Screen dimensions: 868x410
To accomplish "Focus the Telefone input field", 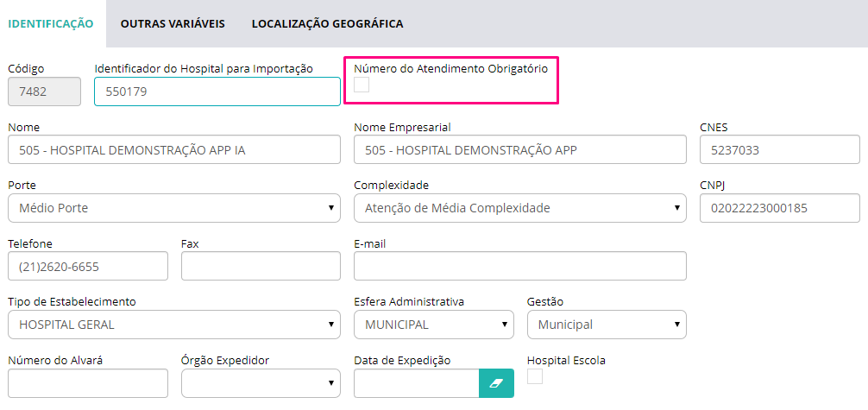I will [x=88, y=266].
